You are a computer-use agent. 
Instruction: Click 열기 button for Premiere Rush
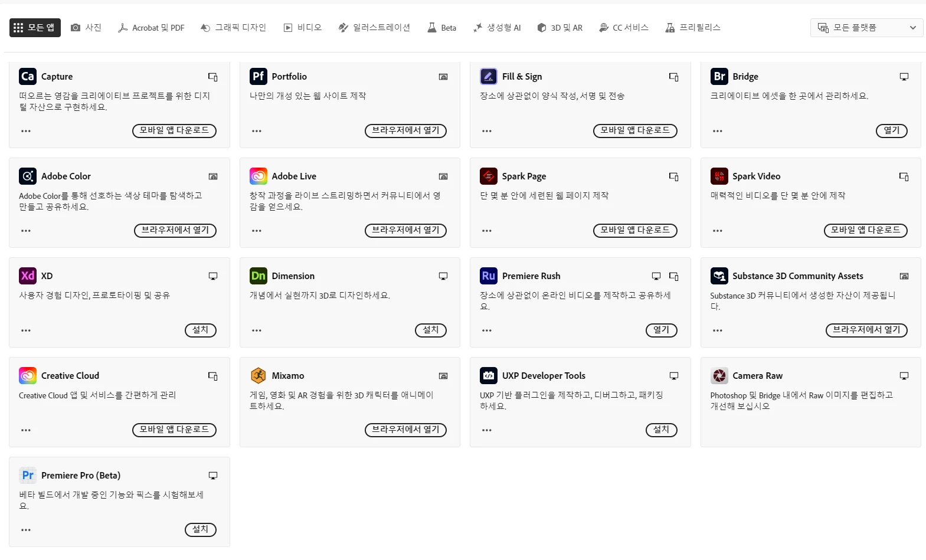662,330
